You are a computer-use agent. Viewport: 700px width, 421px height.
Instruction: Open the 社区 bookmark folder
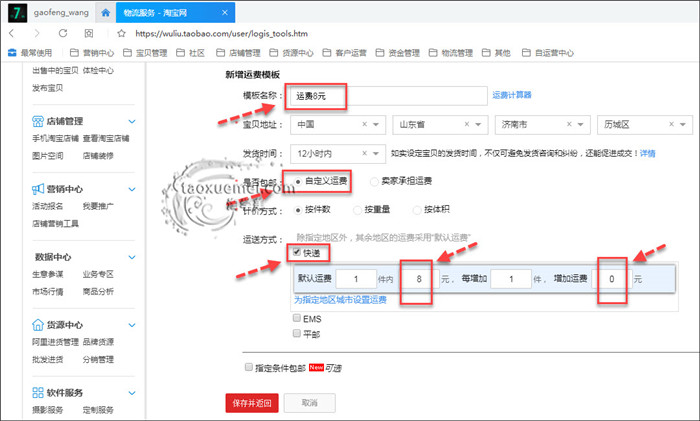(x=190, y=53)
